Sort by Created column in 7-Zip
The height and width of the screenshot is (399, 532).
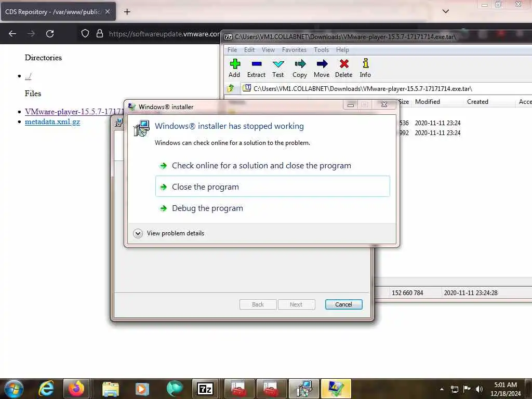[477, 102]
